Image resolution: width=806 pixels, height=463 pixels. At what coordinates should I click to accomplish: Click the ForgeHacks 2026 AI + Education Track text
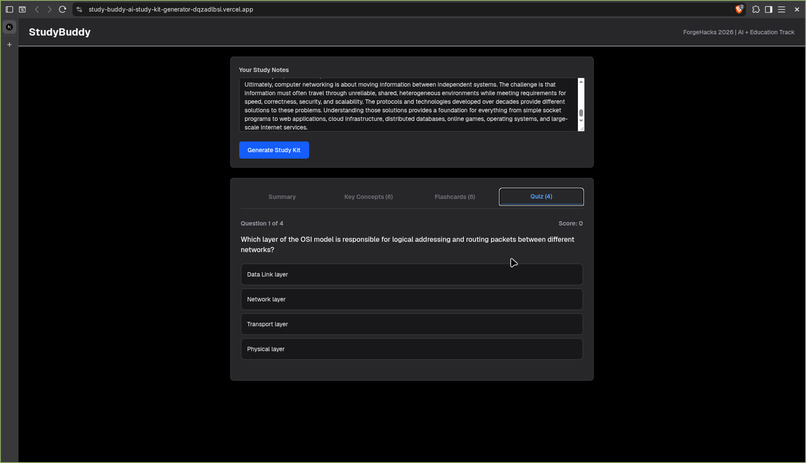739,32
